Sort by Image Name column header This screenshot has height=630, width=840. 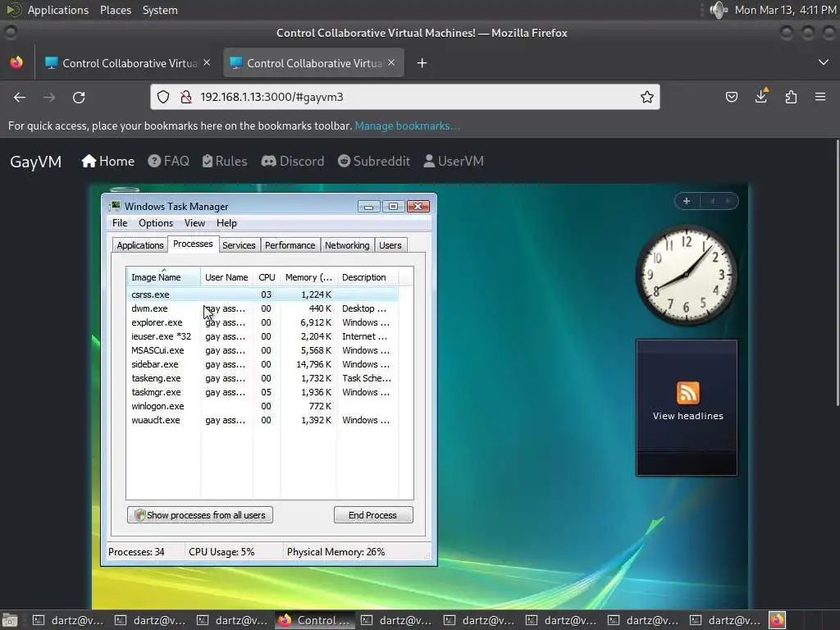[x=163, y=277]
